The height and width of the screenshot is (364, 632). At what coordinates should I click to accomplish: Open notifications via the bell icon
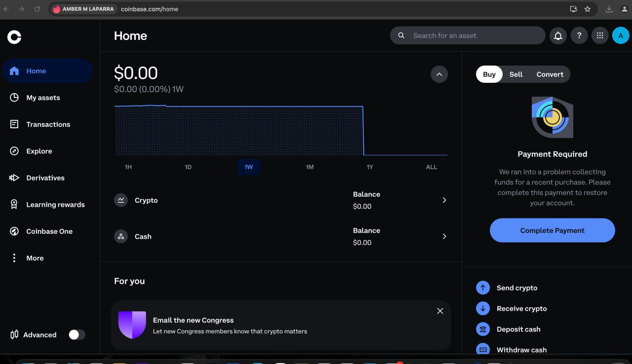[x=558, y=36]
